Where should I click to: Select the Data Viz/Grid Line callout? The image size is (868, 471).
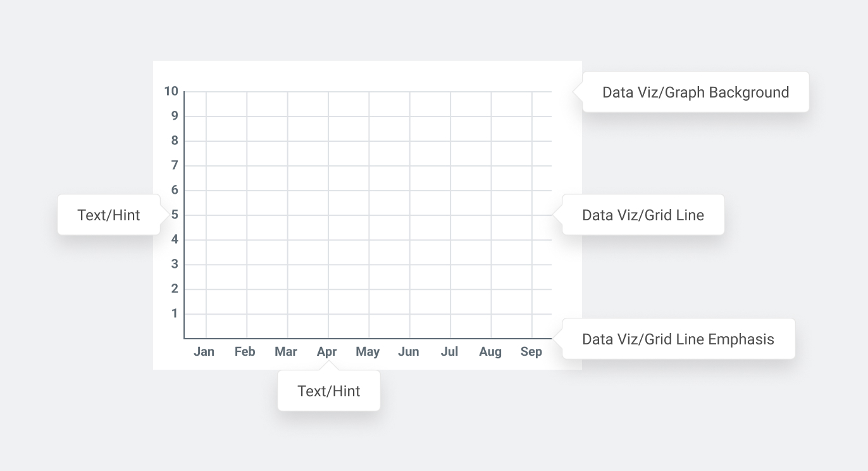coord(643,215)
